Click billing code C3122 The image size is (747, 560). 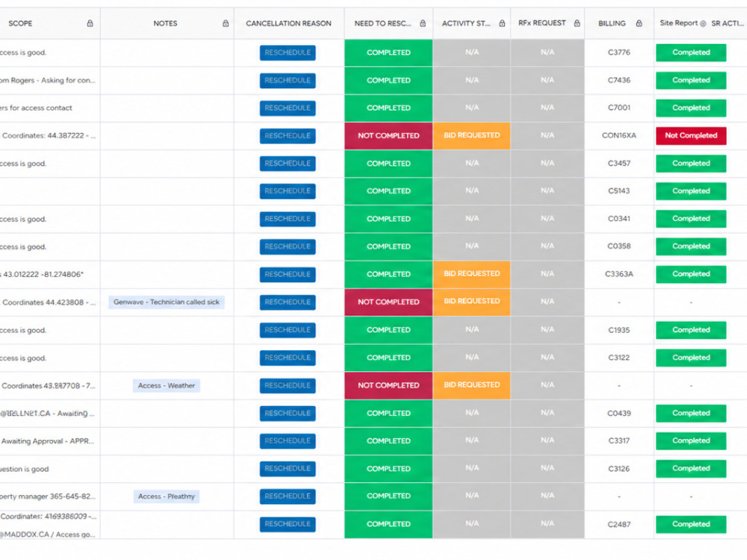[619, 358]
